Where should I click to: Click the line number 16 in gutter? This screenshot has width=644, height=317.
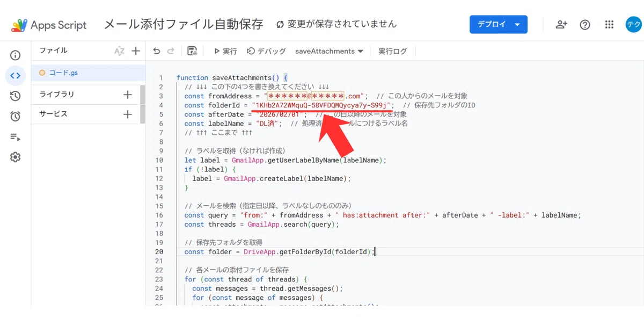(x=159, y=215)
